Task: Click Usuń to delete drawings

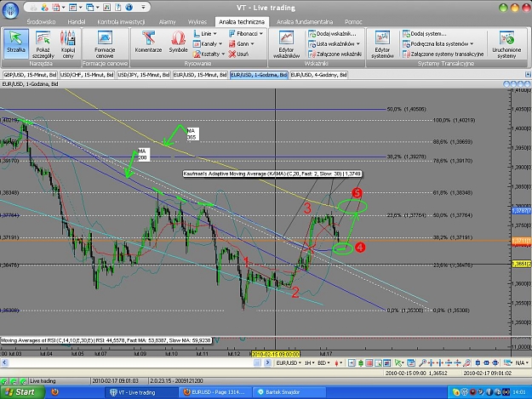Action: coord(239,54)
